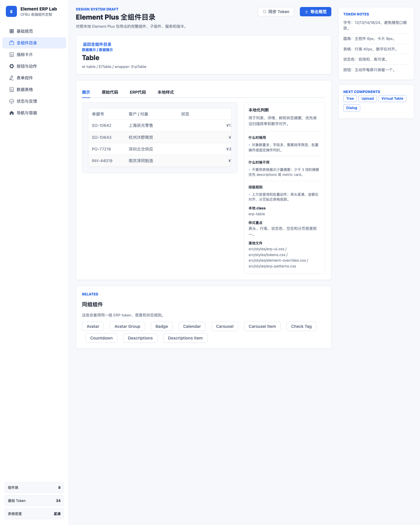The height and width of the screenshot is (525, 420).
Task: Open the Check Tag related component
Action: (x=301, y=326)
